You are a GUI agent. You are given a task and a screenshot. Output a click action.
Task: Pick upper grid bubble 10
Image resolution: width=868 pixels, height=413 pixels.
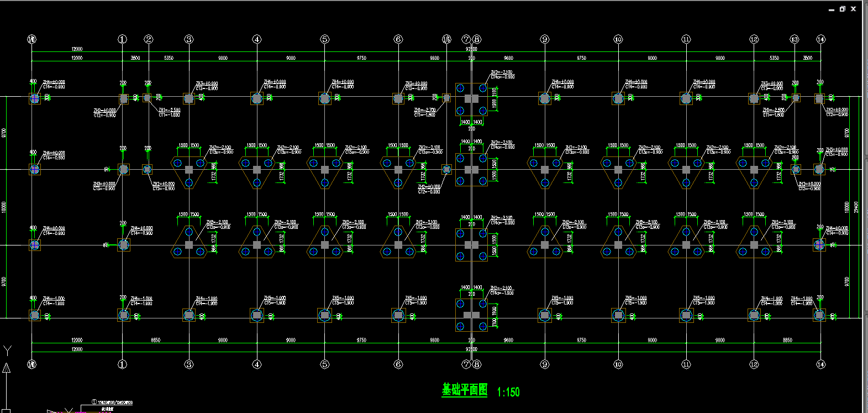(x=618, y=39)
